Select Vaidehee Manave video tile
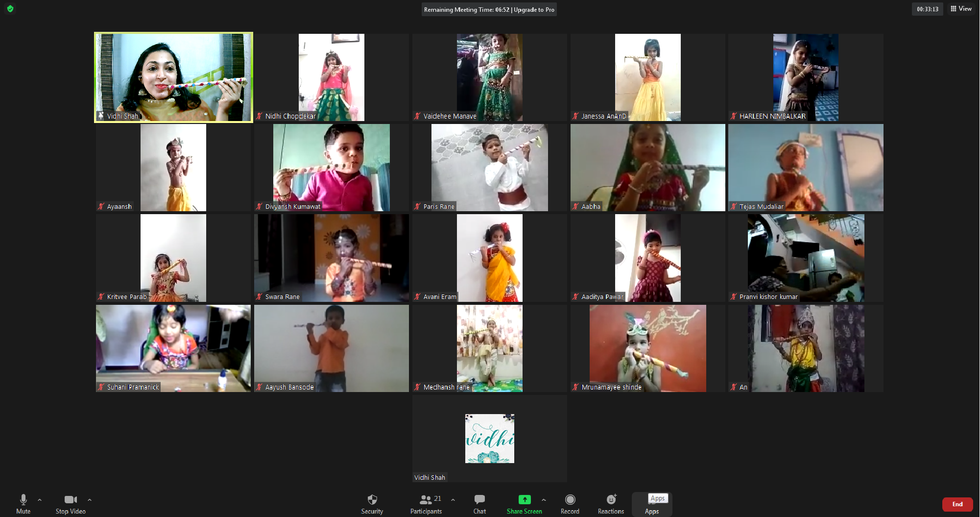The width and height of the screenshot is (980, 517). [x=489, y=77]
